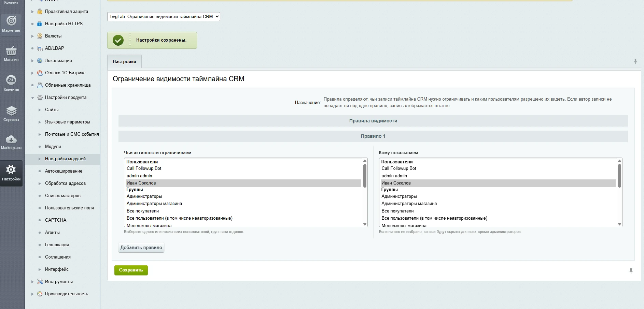This screenshot has width=644, height=309.
Task: Open Настройки модулей menu item
Action: point(65,159)
